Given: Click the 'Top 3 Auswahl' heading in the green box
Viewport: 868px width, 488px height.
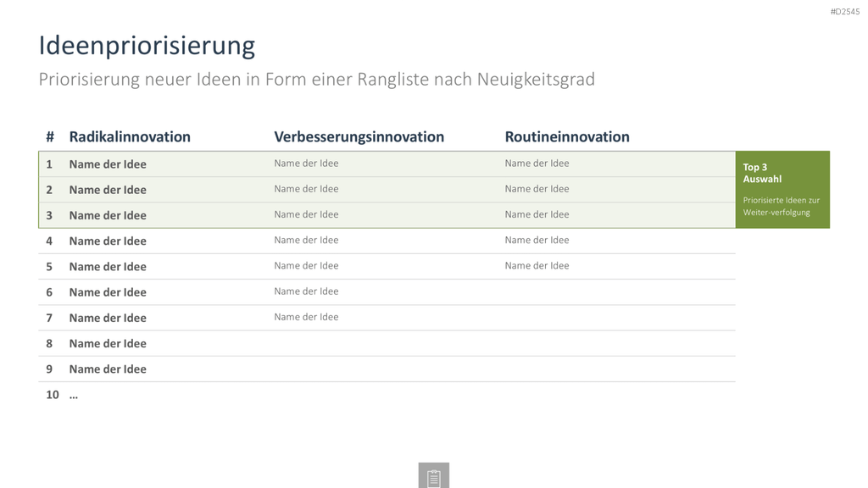Looking at the screenshot, I should (x=762, y=173).
